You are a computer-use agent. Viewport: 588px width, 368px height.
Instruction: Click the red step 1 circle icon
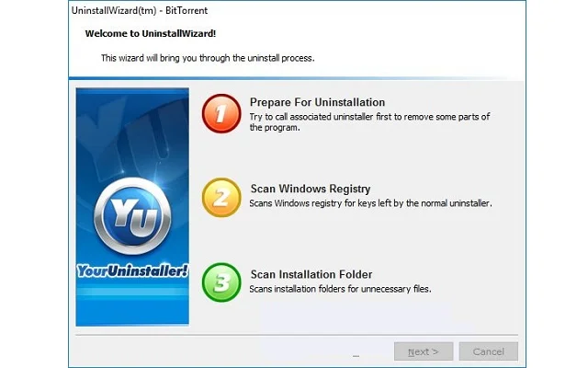click(221, 113)
